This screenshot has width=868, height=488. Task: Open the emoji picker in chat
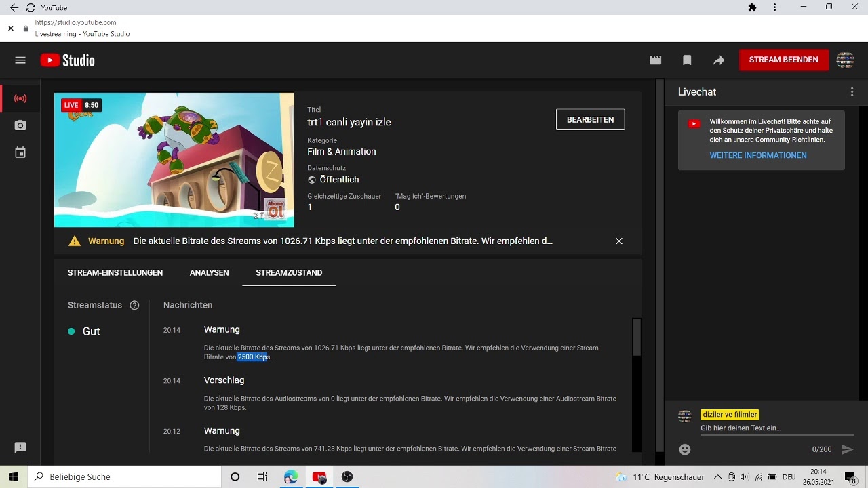685,449
